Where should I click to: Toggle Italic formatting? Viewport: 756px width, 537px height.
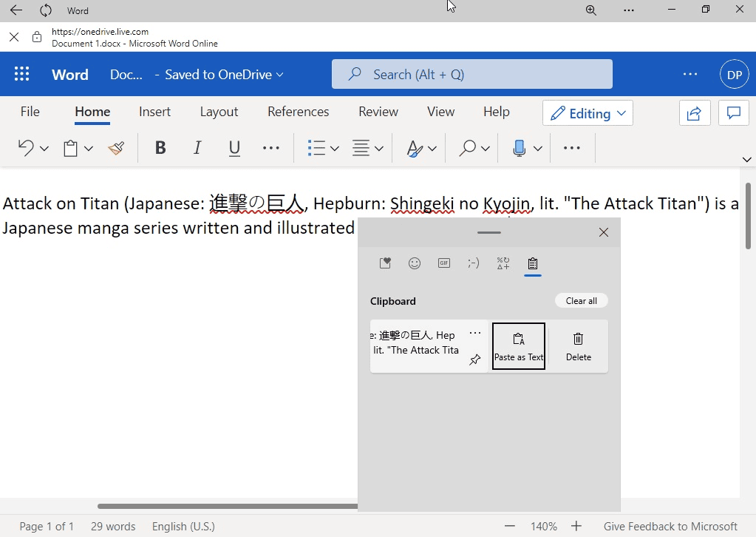pyautogui.click(x=197, y=149)
